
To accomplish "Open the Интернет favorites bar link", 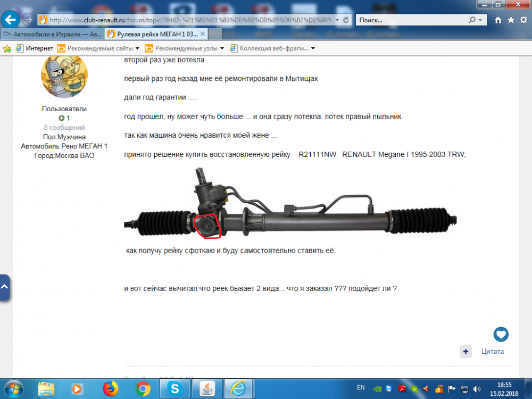I will pyautogui.click(x=35, y=48).
